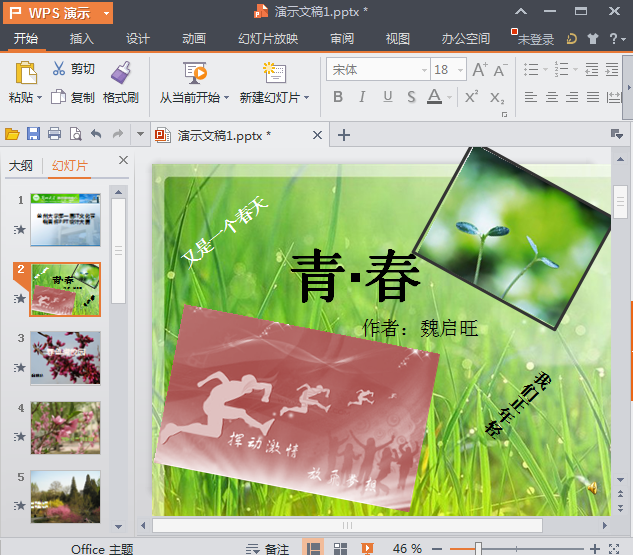Image resolution: width=633 pixels, height=555 pixels.
Task: Increase font size with A+ icon
Action: coord(480,70)
